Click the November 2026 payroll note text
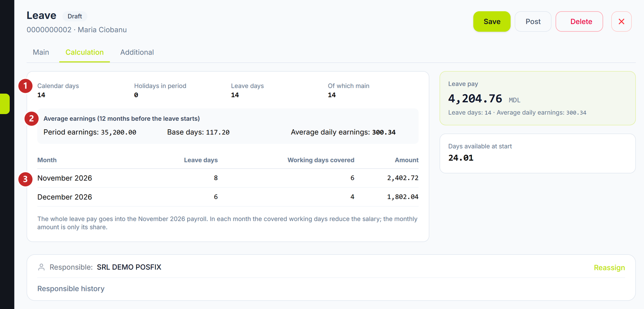The width and height of the screenshot is (644, 309). [x=227, y=223]
